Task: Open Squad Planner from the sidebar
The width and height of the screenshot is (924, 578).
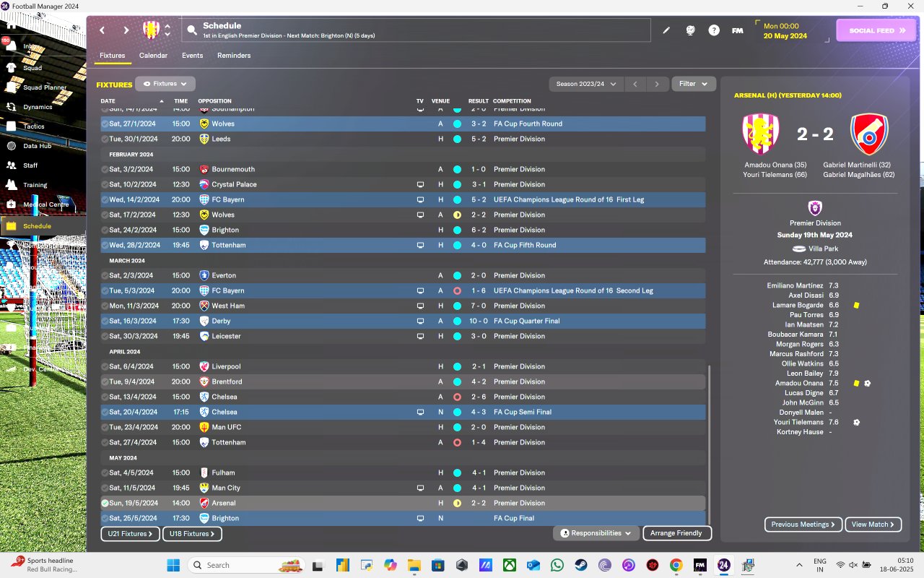Action: coord(43,87)
